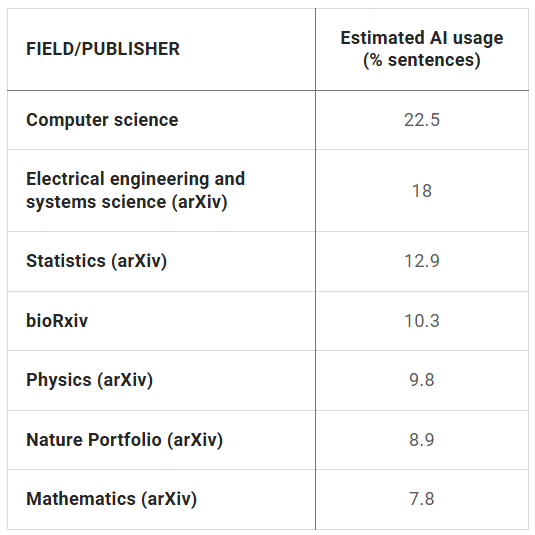Click the 7.8 value cell
The width and height of the screenshot is (535, 535).
pos(422,499)
